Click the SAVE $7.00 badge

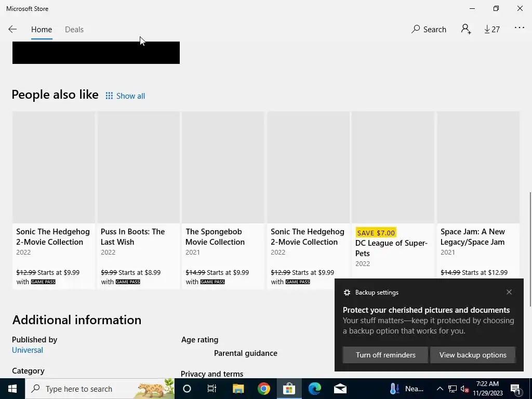coord(376,233)
